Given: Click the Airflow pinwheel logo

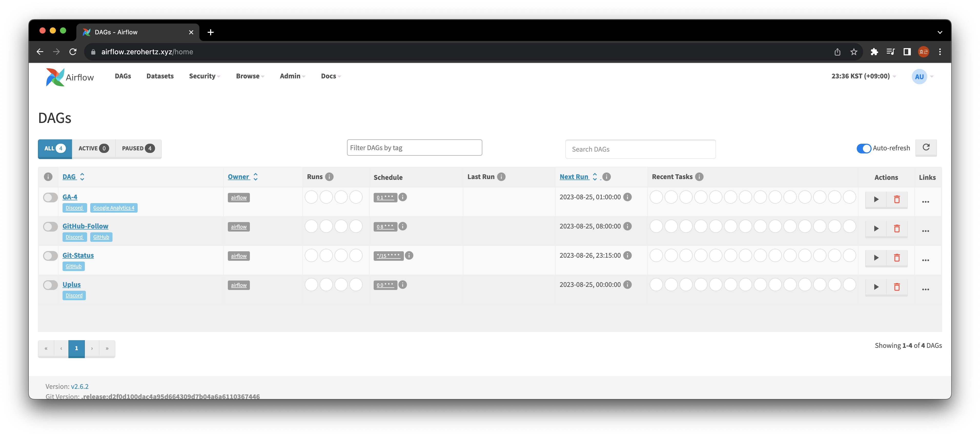Looking at the screenshot, I should (x=55, y=77).
